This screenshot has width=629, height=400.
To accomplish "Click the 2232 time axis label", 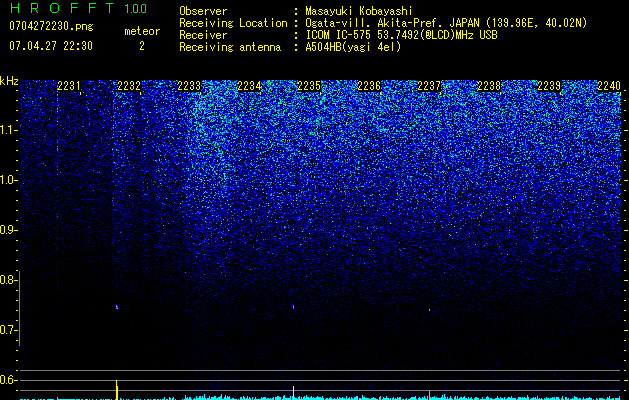I will pos(129,86).
